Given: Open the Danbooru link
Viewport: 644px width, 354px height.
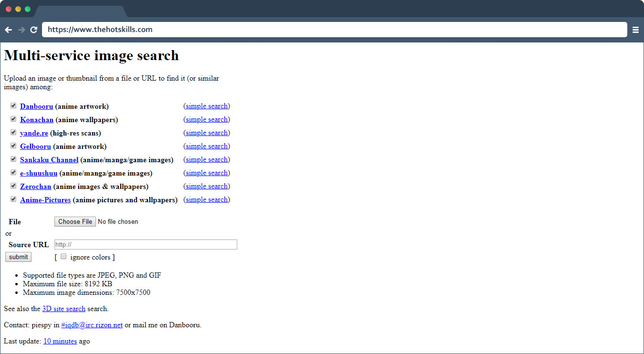Looking at the screenshot, I should pos(36,106).
